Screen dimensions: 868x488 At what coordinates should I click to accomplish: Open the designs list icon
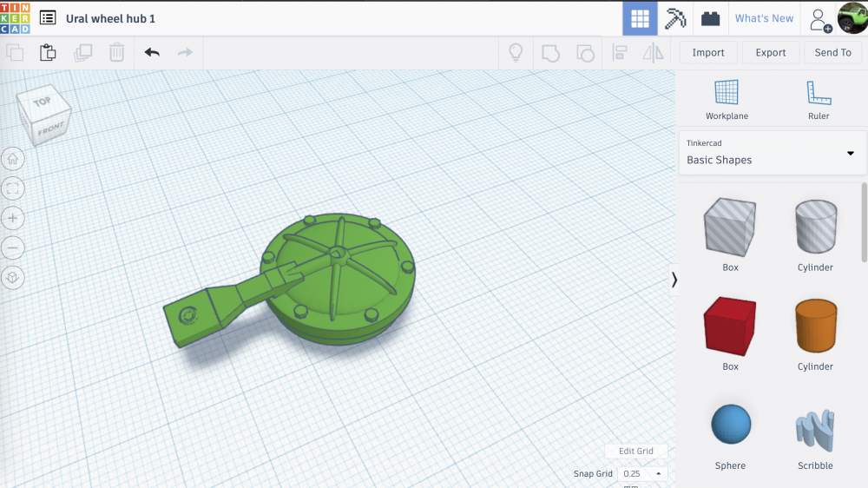(48, 18)
